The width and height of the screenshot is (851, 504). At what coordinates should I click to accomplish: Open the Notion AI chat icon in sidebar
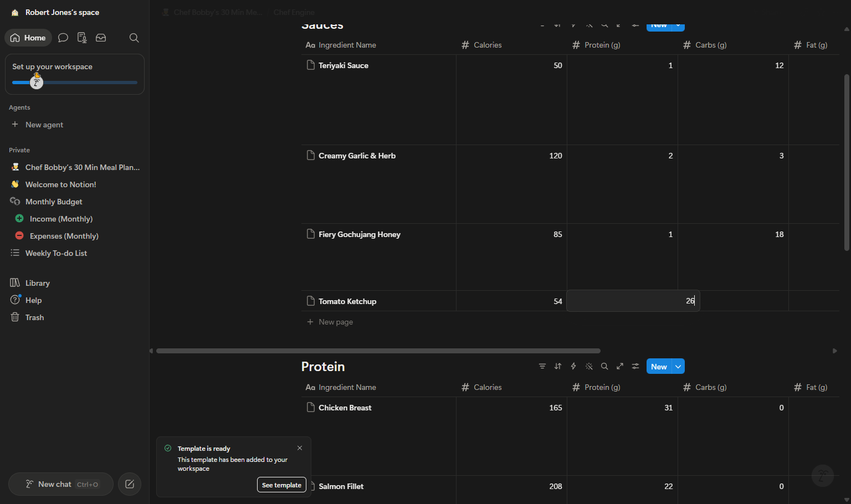click(63, 38)
